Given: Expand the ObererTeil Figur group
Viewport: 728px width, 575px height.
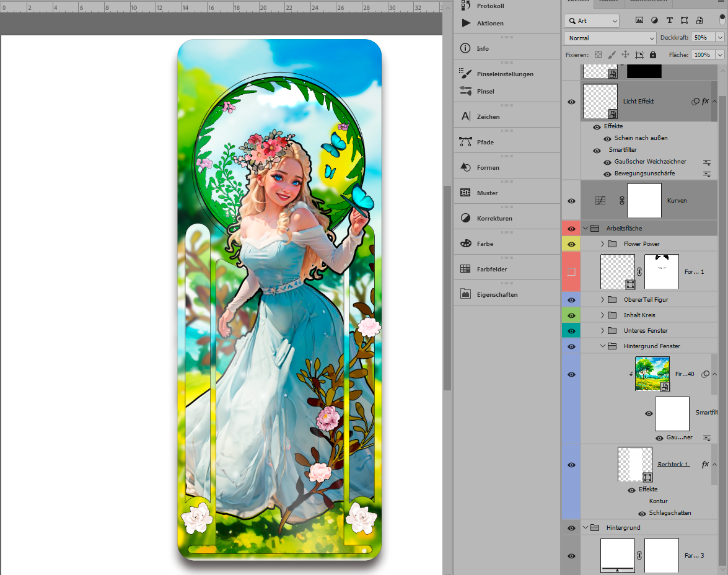Looking at the screenshot, I should 602,299.
